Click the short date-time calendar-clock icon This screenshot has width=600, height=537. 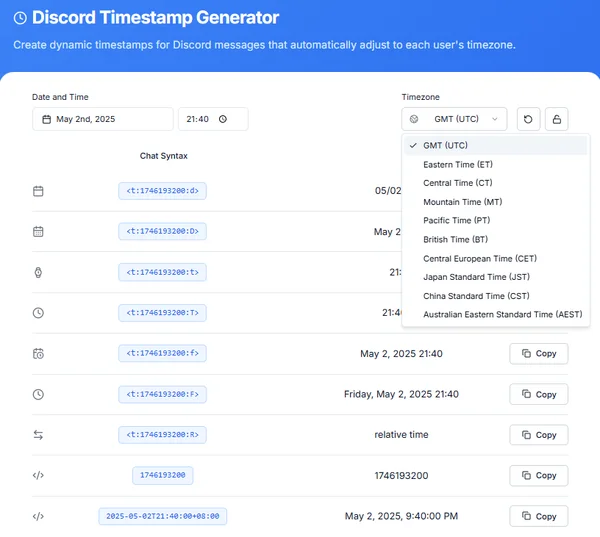(x=38, y=354)
